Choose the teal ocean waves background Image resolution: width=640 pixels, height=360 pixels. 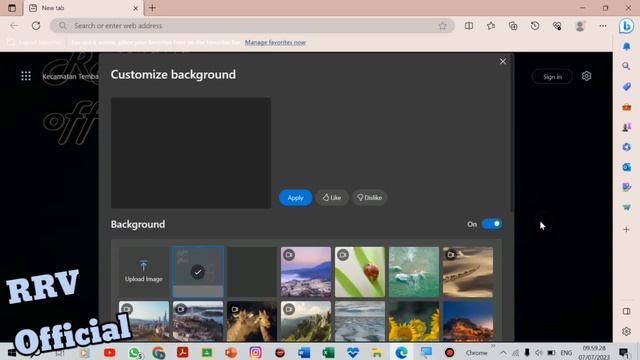coord(414,272)
